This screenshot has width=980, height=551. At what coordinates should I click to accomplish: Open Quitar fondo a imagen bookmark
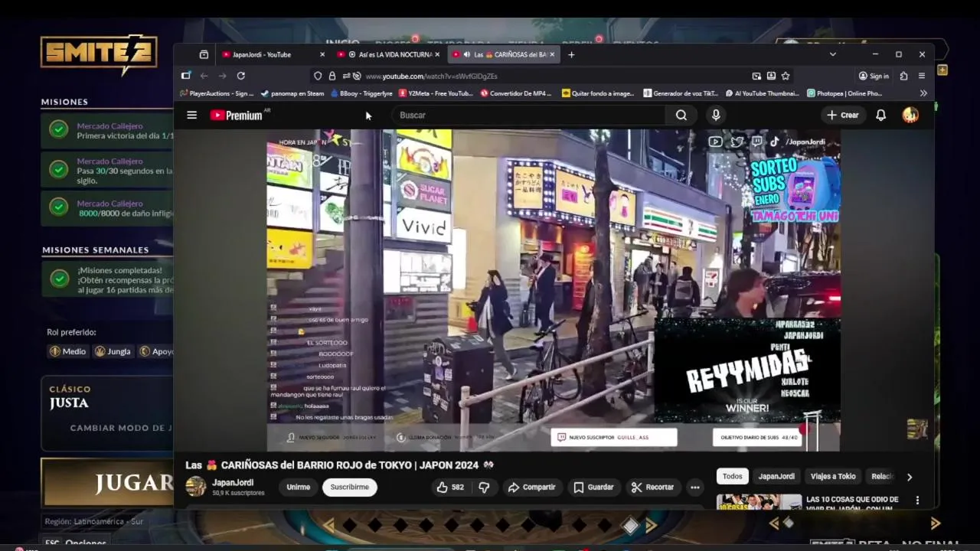(x=598, y=93)
